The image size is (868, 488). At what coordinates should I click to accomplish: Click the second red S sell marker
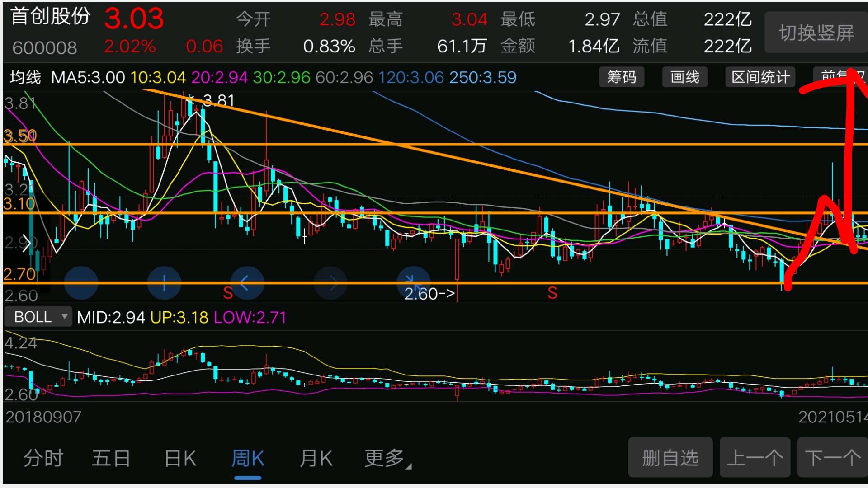pos(552,293)
